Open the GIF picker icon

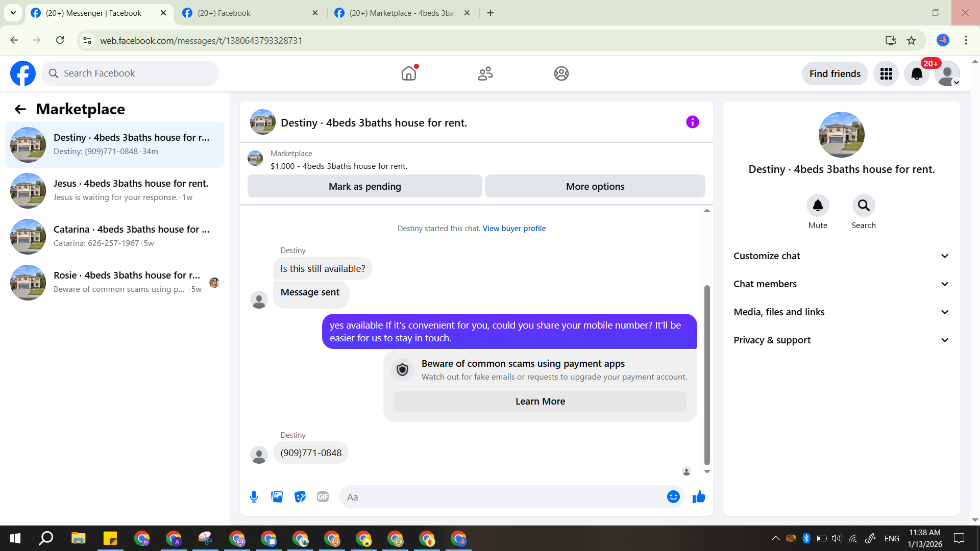coord(323,496)
